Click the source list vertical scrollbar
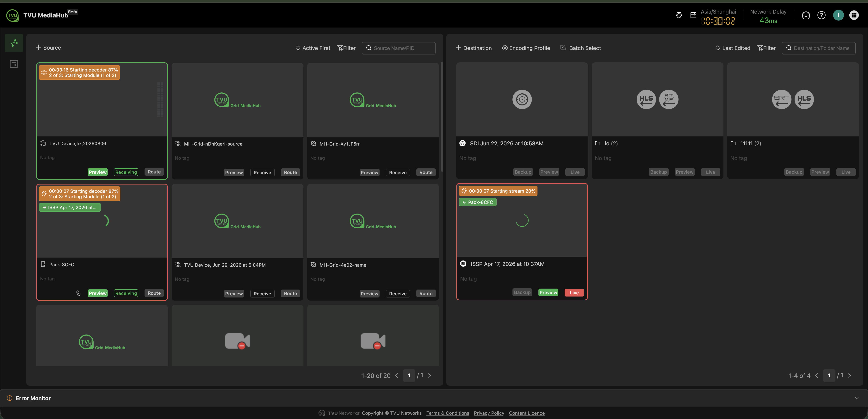This screenshot has height=419, width=868. [442, 116]
